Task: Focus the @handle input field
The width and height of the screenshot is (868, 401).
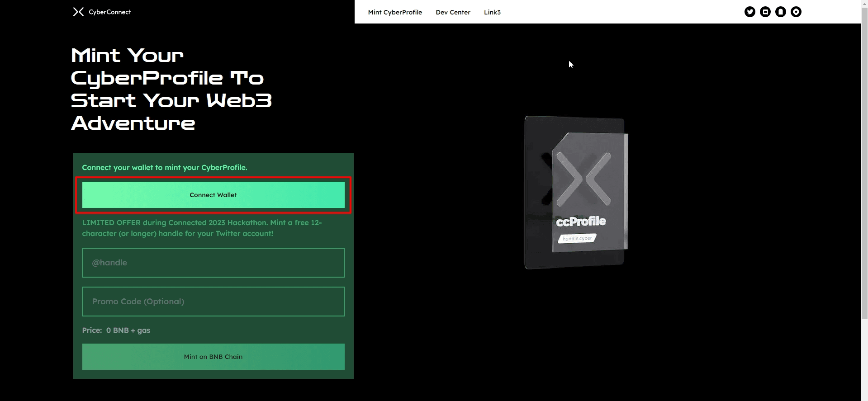Action: coord(213,263)
